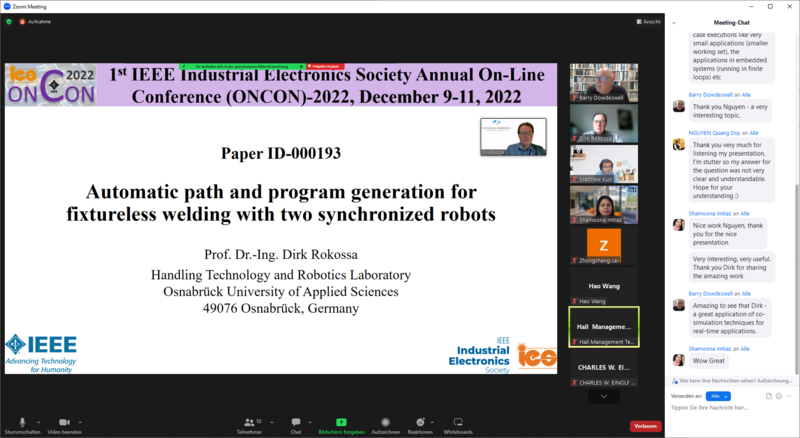Leave the meeting with Verlassen

click(x=645, y=426)
